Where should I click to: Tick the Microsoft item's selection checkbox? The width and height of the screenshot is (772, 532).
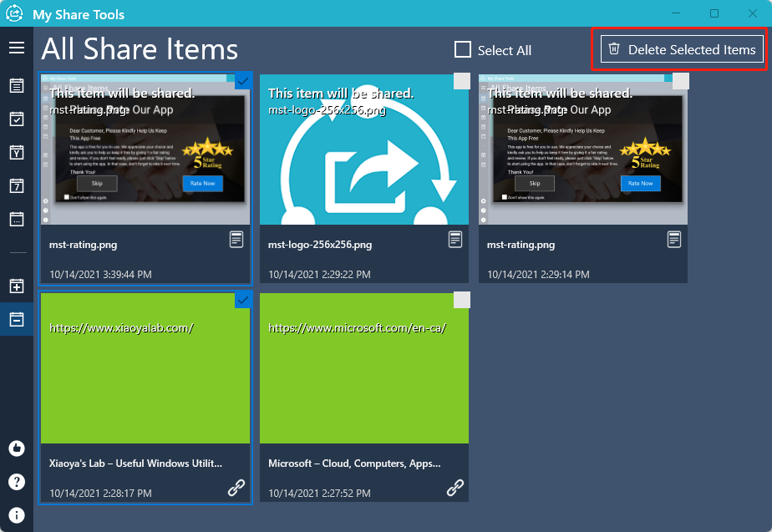(x=461, y=300)
